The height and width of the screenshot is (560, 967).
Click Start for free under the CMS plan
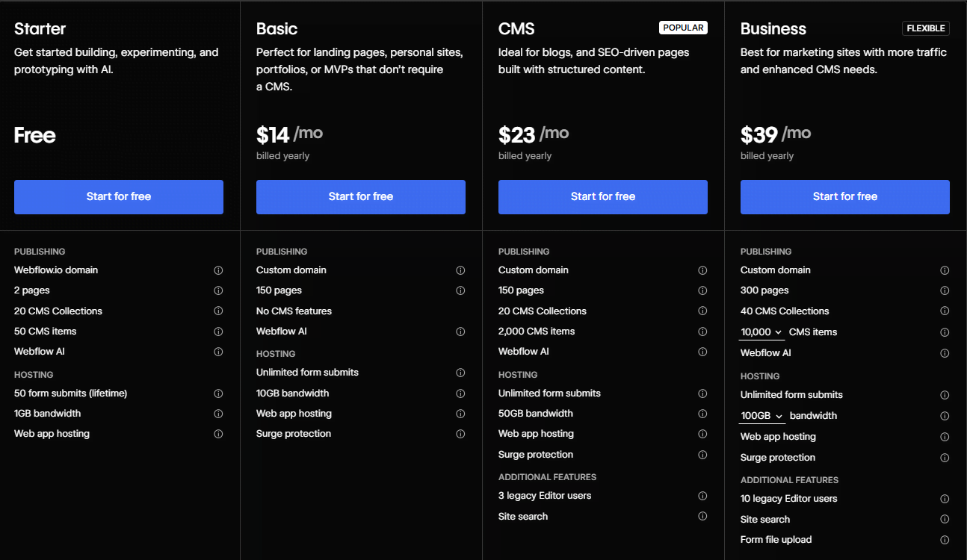point(602,196)
